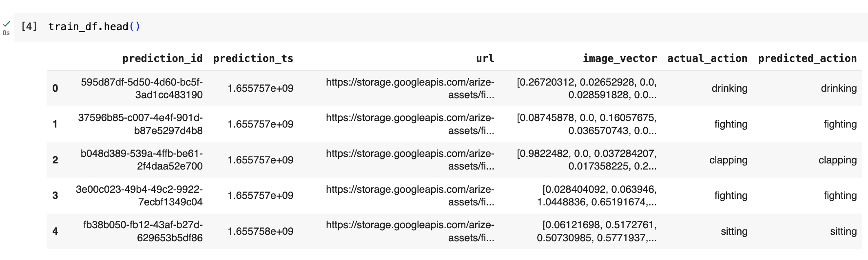The image size is (868, 260).
Task: Click the cell execution count [4]
Action: coord(29,26)
